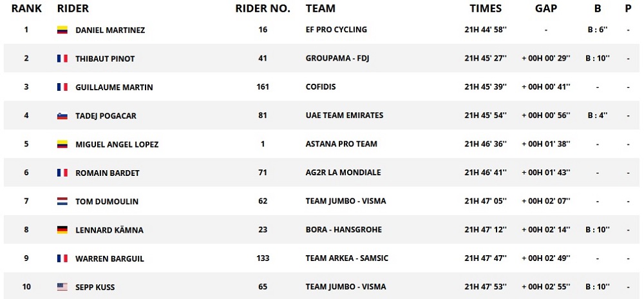Click the US flag next to Sepp Kuss

pos(62,287)
